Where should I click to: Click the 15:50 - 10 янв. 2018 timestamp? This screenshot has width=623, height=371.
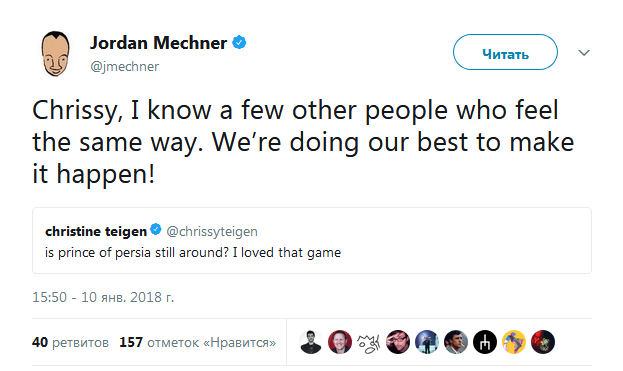(103, 297)
